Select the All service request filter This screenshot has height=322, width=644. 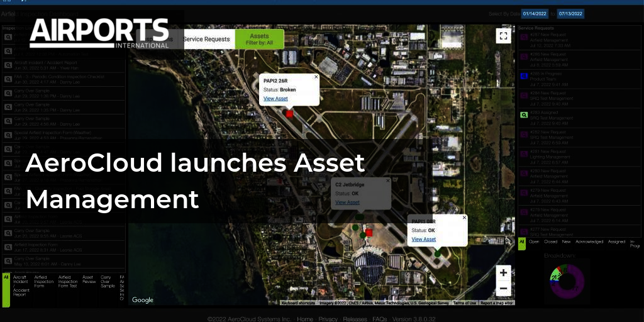pos(521,243)
